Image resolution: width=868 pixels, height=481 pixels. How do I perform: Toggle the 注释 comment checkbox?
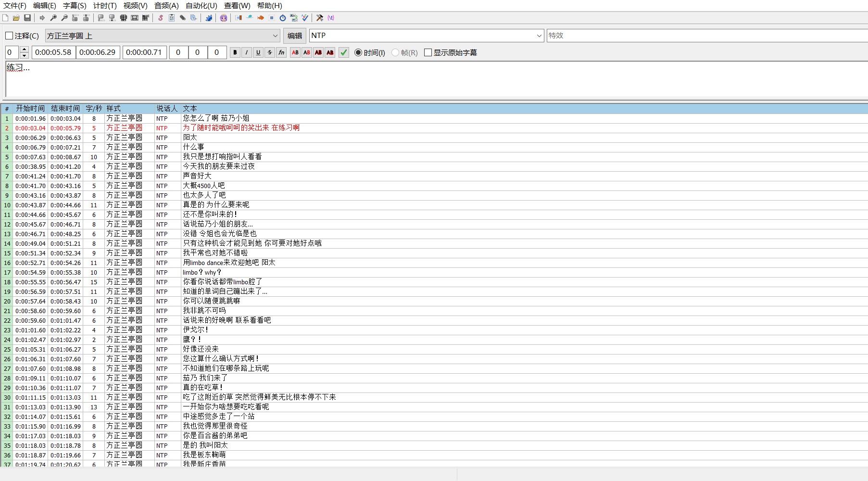click(9, 36)
